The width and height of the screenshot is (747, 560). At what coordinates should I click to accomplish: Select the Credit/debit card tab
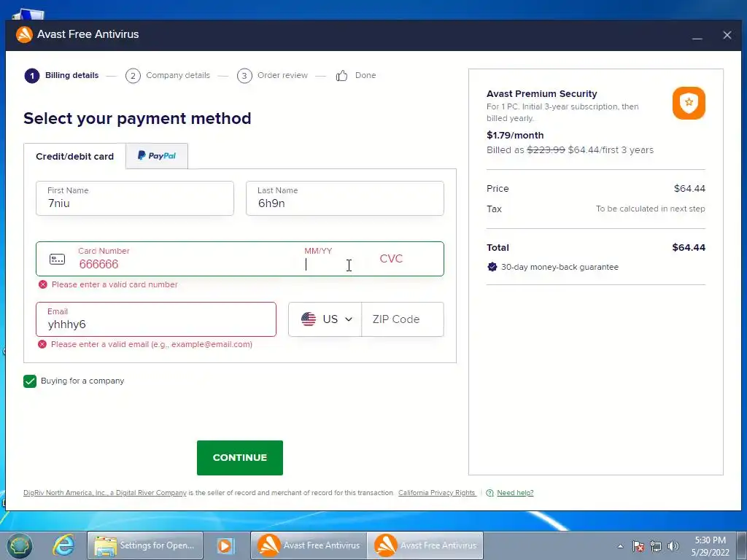point(75,156)
